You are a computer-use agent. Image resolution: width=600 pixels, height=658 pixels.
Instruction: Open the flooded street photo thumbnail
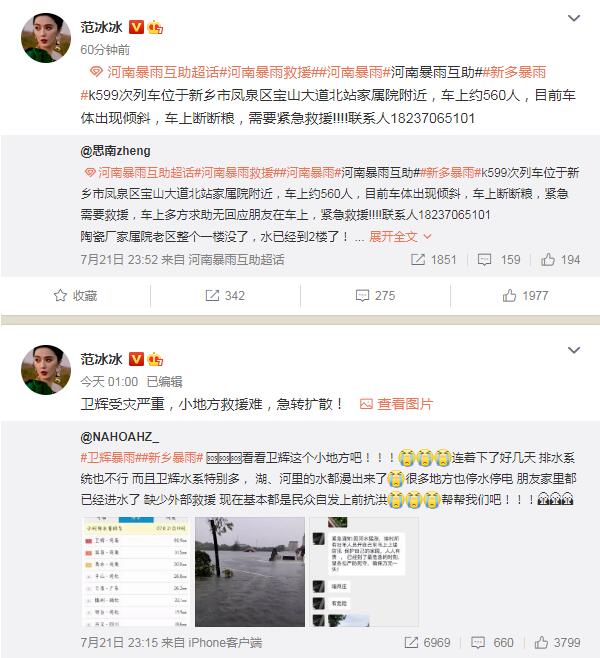pos(250,572)
